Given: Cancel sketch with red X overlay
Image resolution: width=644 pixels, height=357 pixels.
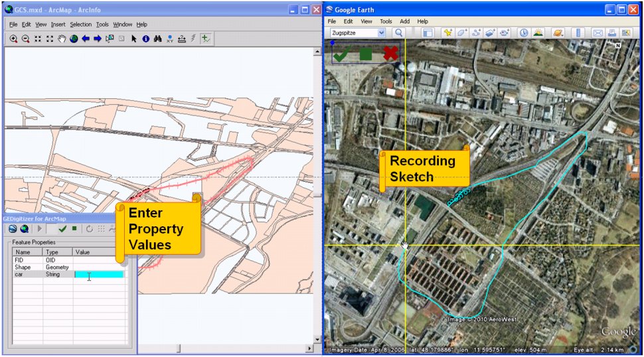Looking at the screenshot, I should coord(390,53).
